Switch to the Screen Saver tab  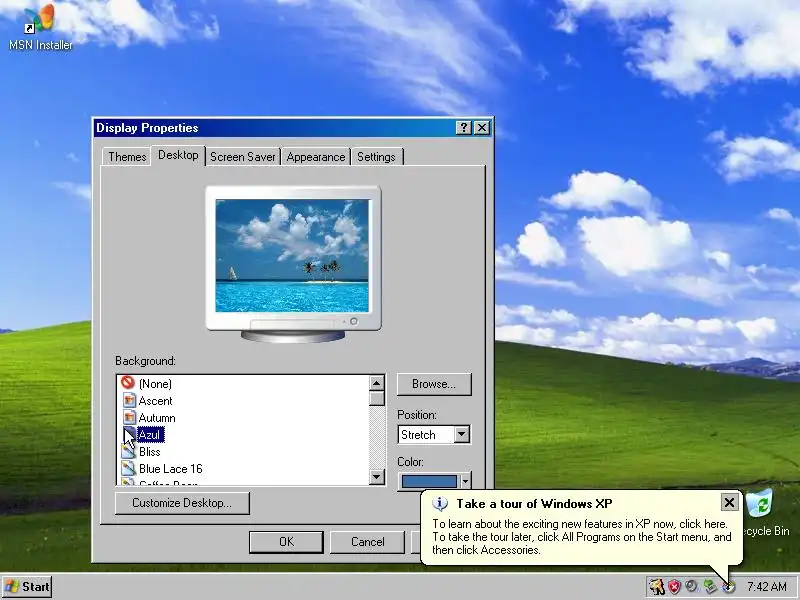click(242, 157)
